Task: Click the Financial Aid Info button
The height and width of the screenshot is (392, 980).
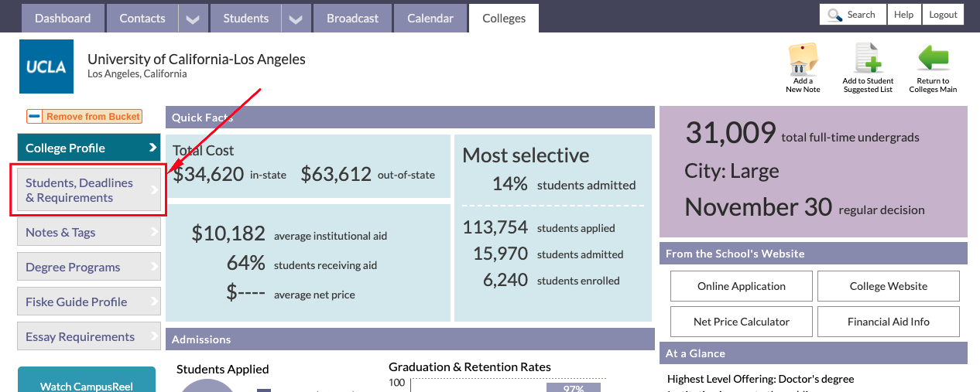Action: click(x=889, y=322)
